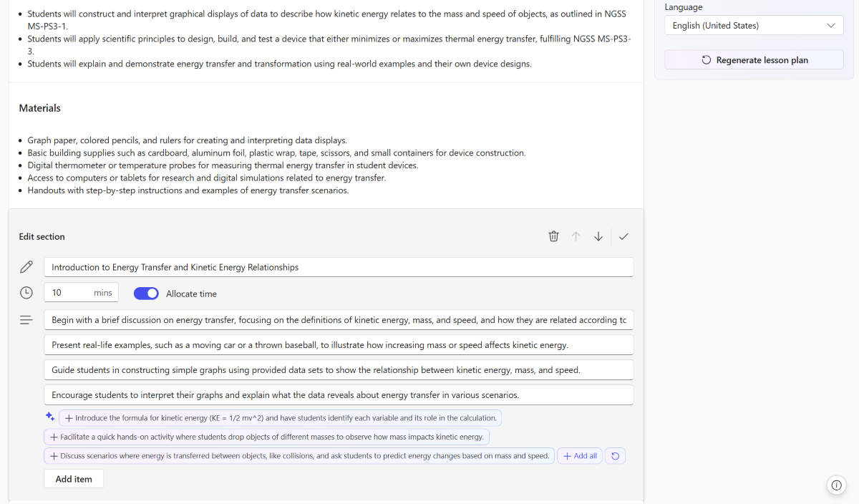Move section up with arrow icon
Image resolution: width=859 pixels, height=504 pixels.
(576, 236)
